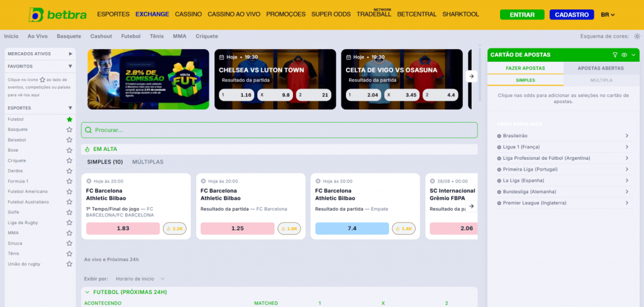
Task: Click the star next to MMA in the sidebar
Action: (x=69, y=233)
